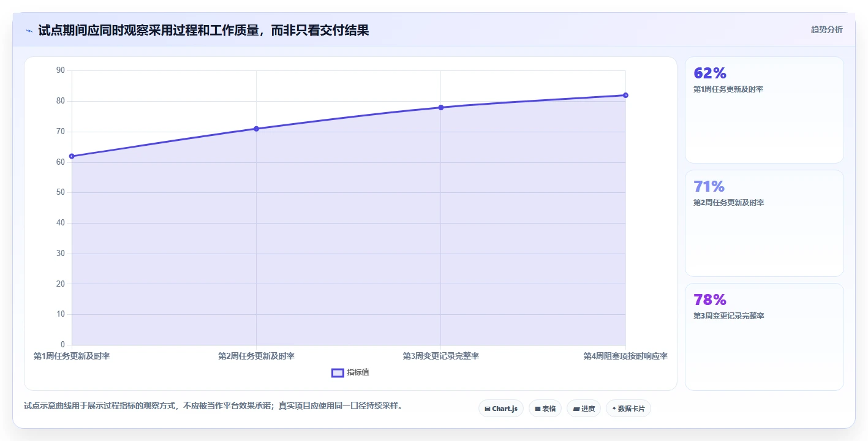Viewport: 868px width, 441px height.
Task: Select the 数据卡片 pill button
Action: pyautogui.click(x=628, y=409)
